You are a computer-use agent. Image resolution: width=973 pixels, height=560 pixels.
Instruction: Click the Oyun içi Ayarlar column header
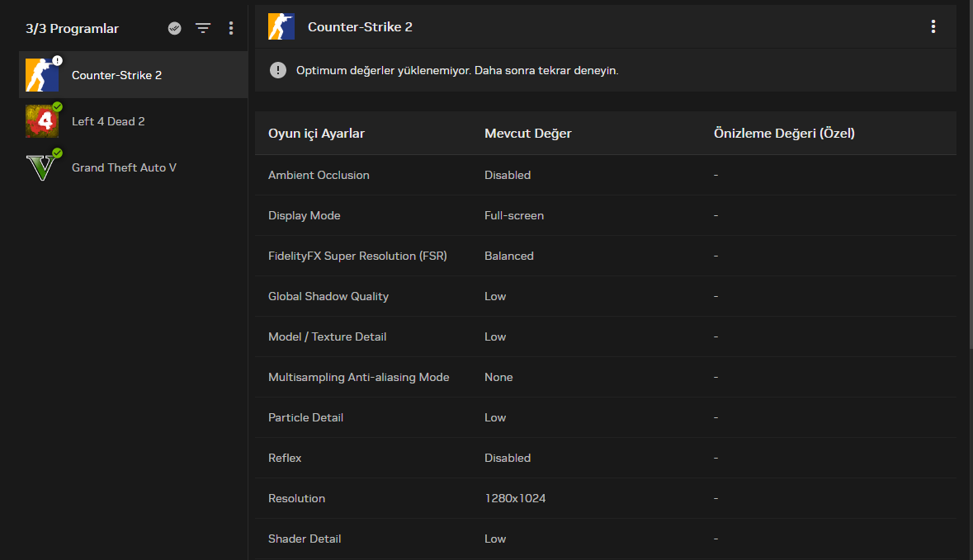[316, 134]
